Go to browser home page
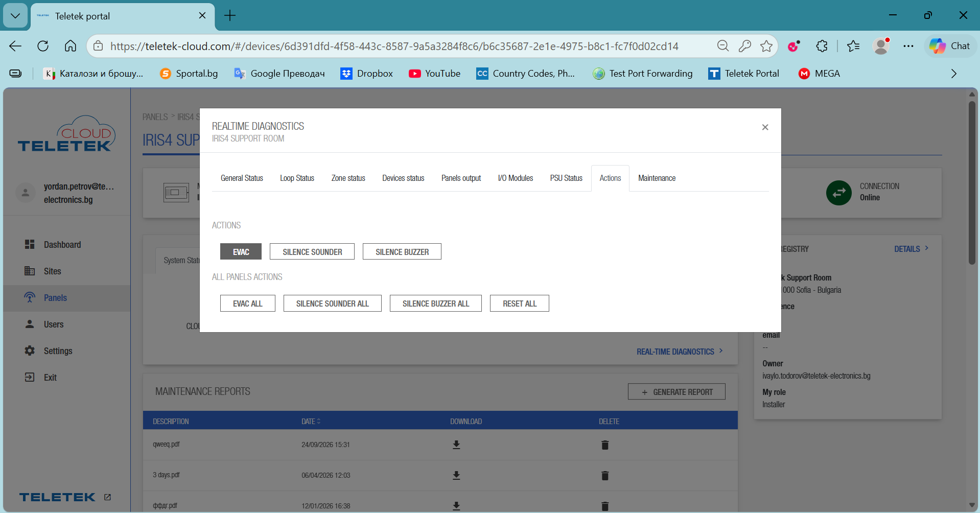This screenshot has height=513, width=980. click(x=71, y=46)
